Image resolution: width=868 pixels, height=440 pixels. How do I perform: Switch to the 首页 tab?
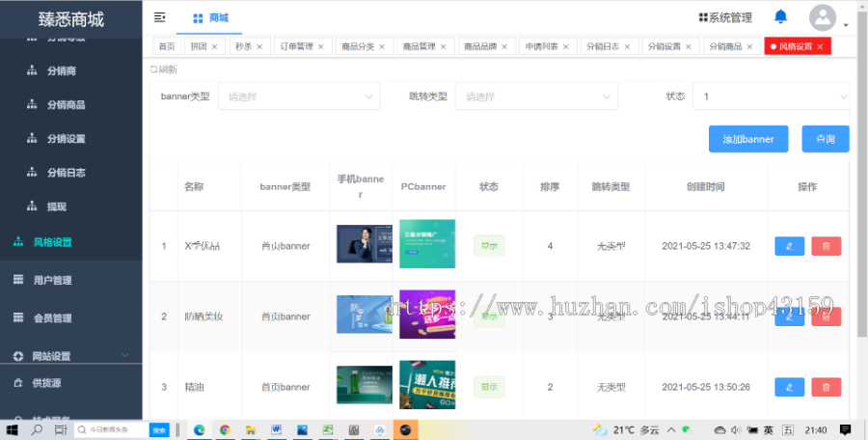tap(167, 46)
